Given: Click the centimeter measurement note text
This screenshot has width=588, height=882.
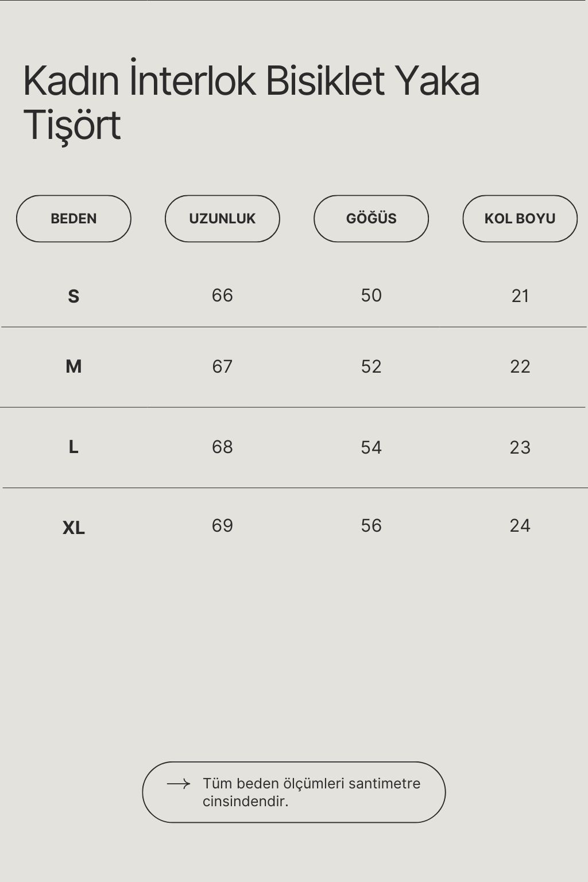Looking at the screenshot, I should 311,792.
